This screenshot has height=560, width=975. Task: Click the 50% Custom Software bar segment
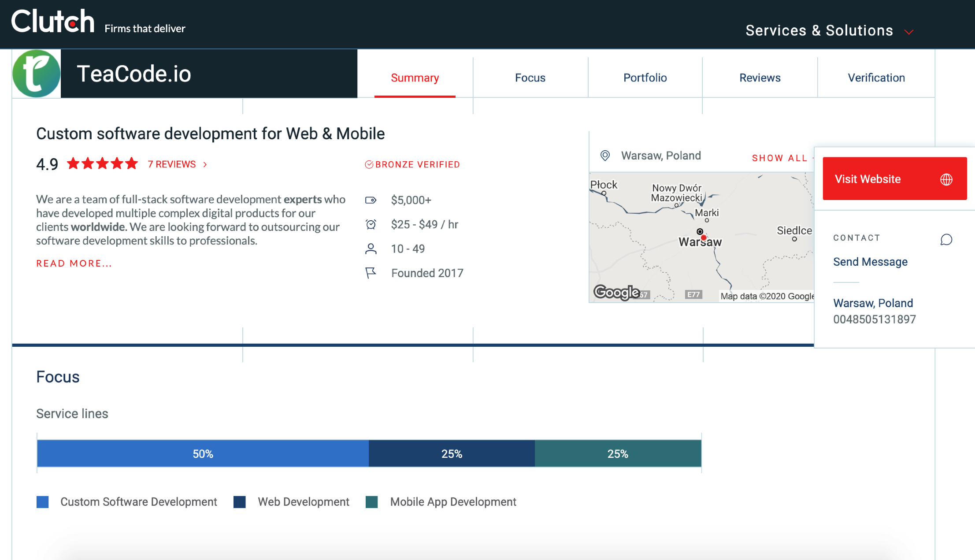[203, 453]
